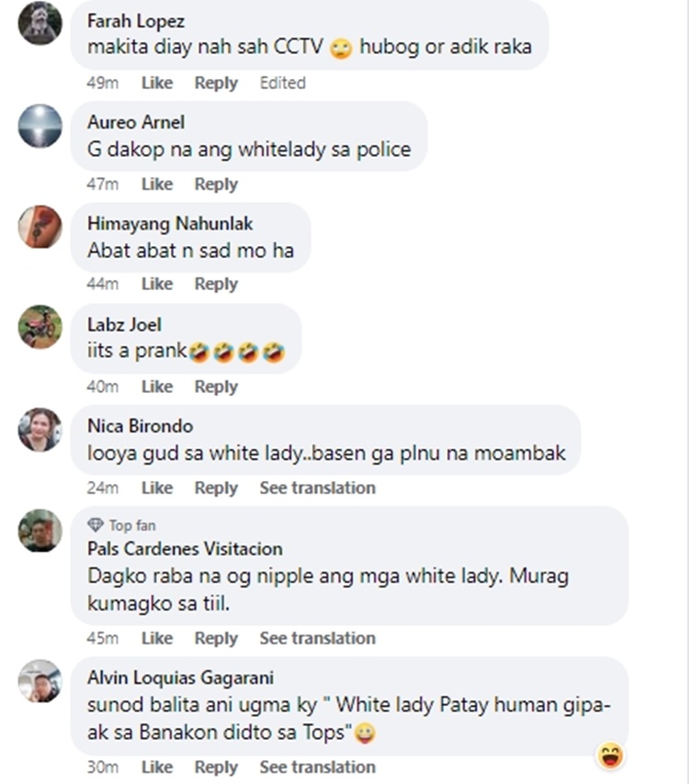Click Himayang Nahunlak's avatar image
The image size is (689, 784).
[x=40, y=227]
